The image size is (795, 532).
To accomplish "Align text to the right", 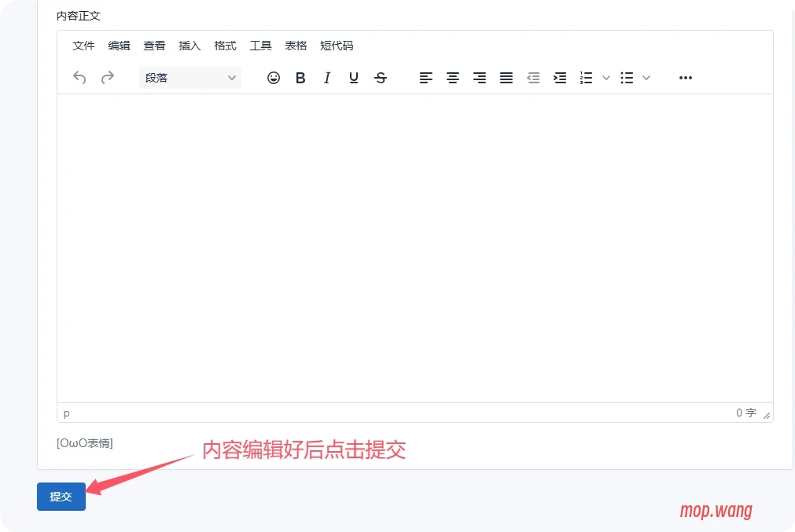I will (480, 78).
